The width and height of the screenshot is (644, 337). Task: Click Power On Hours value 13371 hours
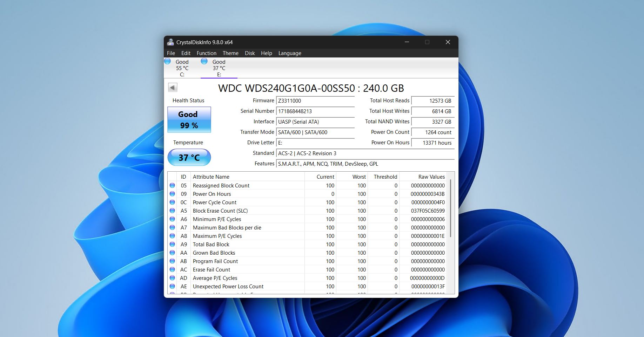coord(433,143)
